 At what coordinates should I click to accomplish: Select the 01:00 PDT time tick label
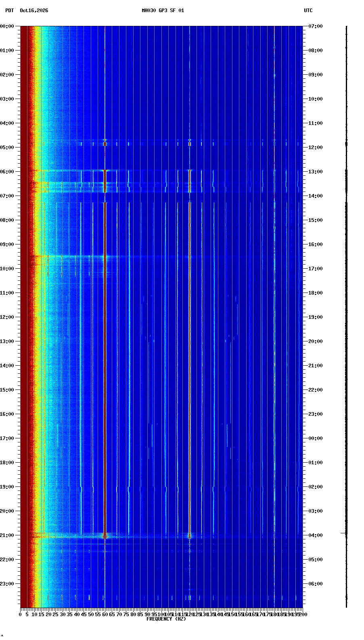(x=7, y=51)
